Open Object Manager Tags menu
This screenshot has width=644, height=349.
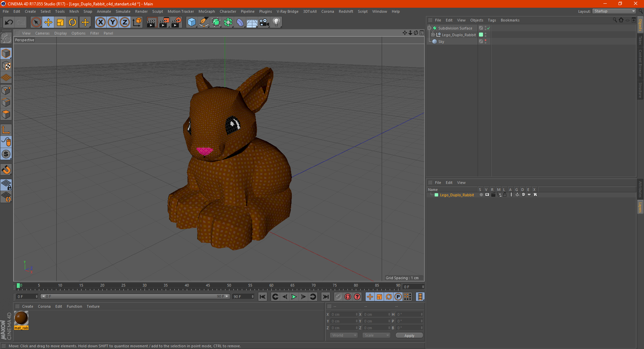click(x=492, y=20)
